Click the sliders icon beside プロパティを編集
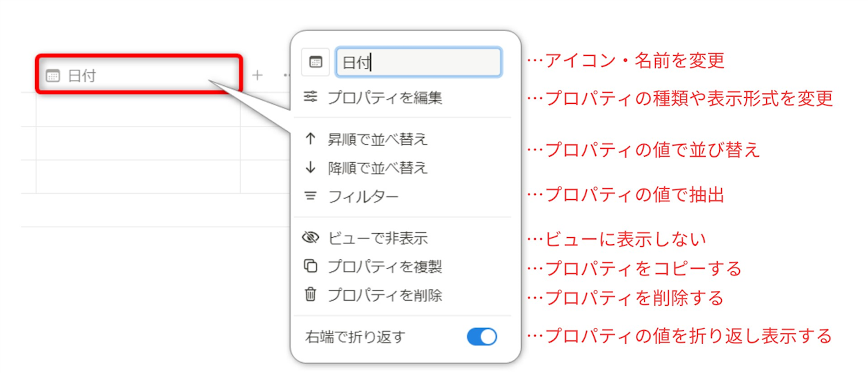Screen dimensions: 868x373 click(x=310, y=97)
